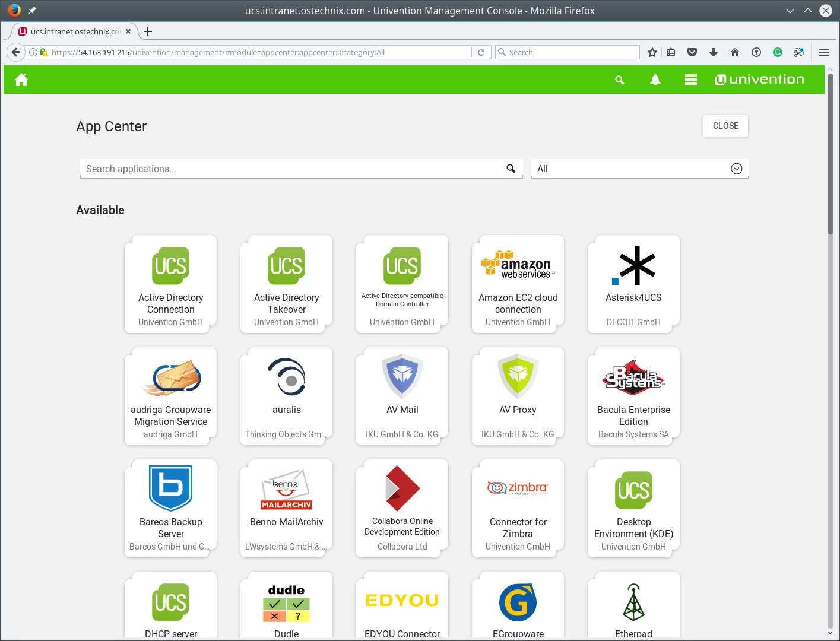Bookmark this page with star icon
The image size is (840, 641).
(x=652, y=52)
